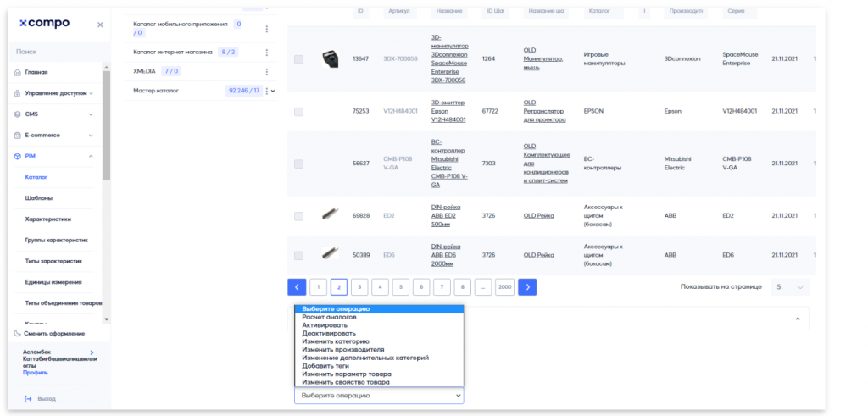This screenshot has height=416, width=868.
Task: Open the Главная home page
Action: [x=36, y=72]
